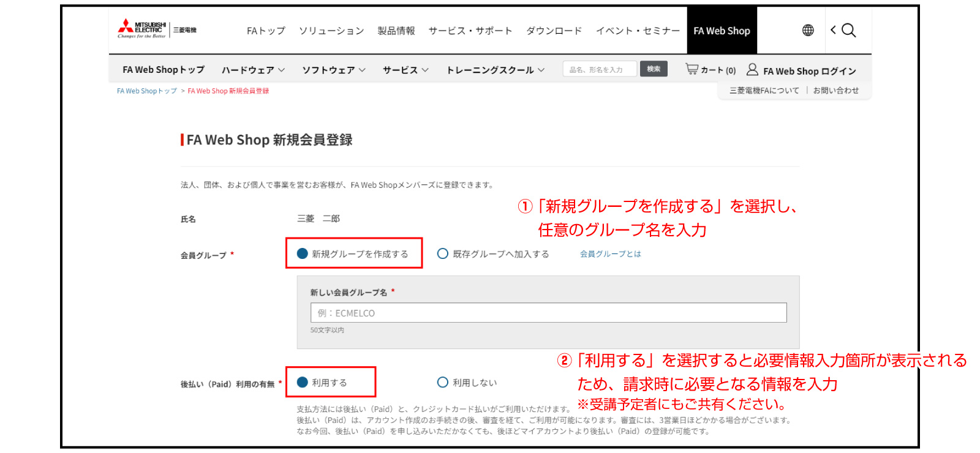Choose 利用する for Paid payment

pyautogui.click(x=303, y=382)
